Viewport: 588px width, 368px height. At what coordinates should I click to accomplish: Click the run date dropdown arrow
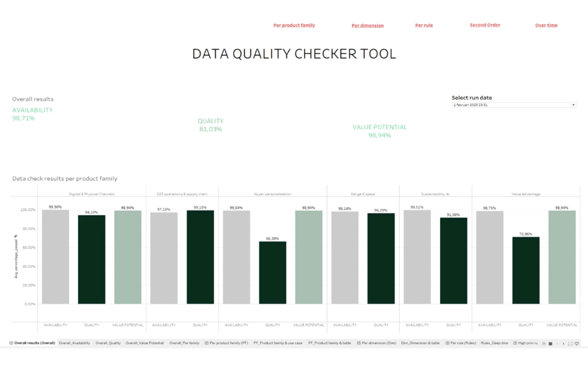(x=573, y=105)
